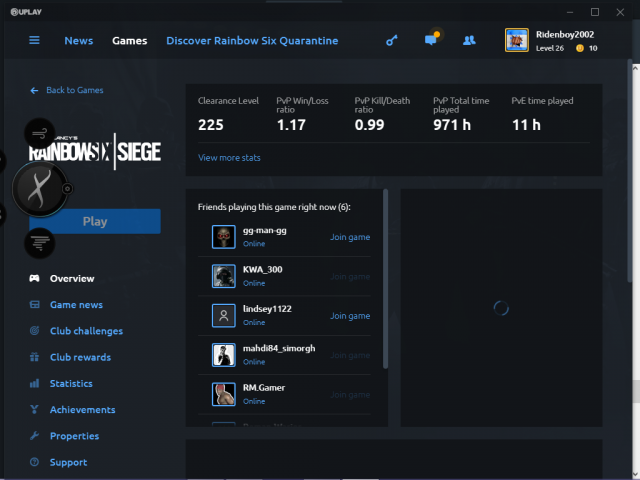Open Club rewards section
Image resolution: width=640 pixels, height=480 pixels.
coord(80,357)
